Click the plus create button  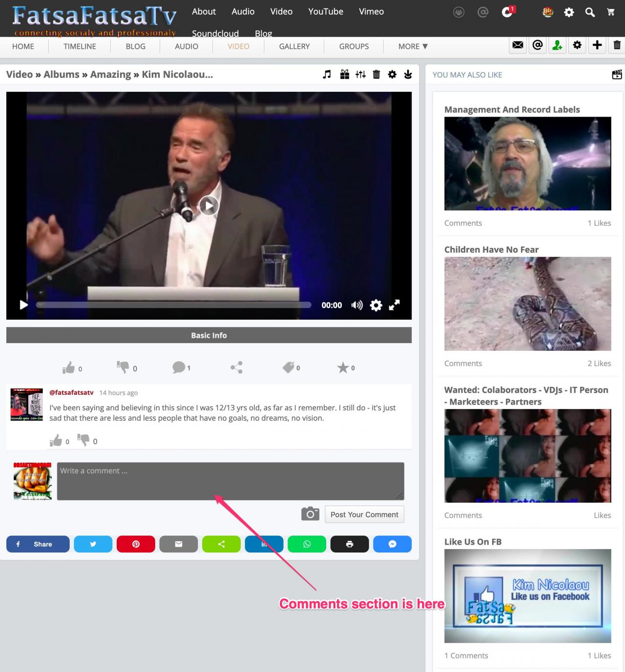click(x=597, y=45)
